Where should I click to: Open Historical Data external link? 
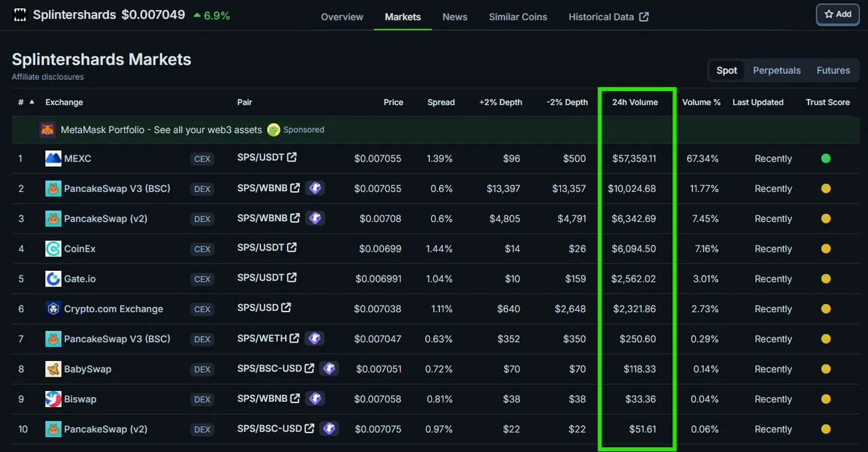click(608, 17)
